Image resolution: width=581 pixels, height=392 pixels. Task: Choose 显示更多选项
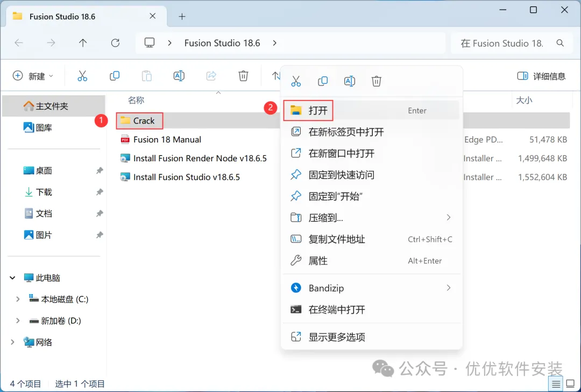click(x=372, y=337)
